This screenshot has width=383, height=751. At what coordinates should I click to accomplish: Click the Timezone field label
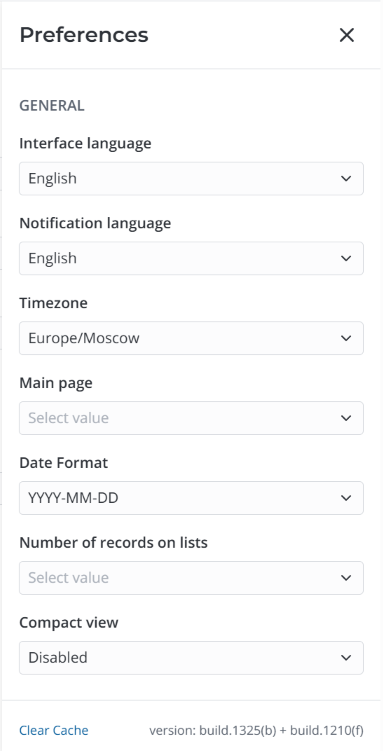(53, 303)
